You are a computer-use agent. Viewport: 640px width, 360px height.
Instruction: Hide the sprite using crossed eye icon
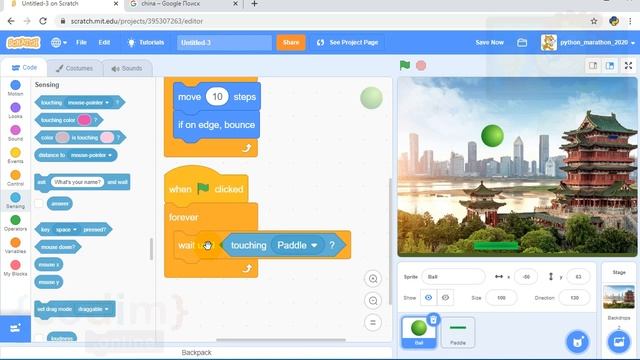click(445, 298)
